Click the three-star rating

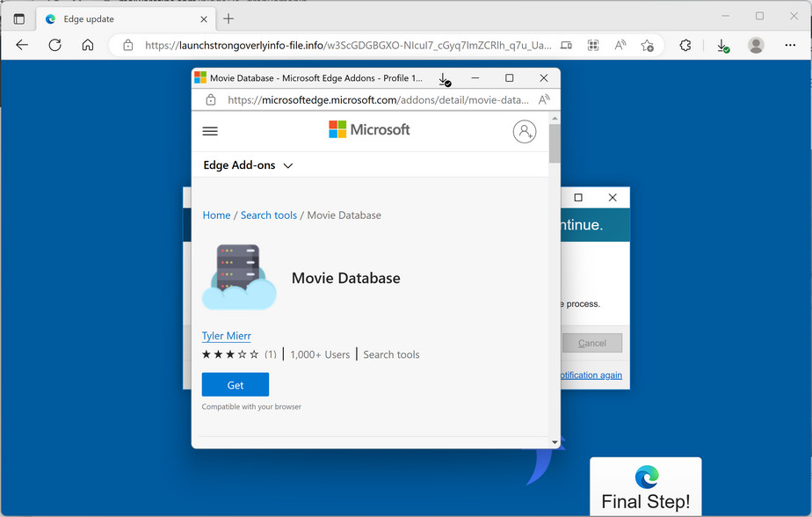230,354
